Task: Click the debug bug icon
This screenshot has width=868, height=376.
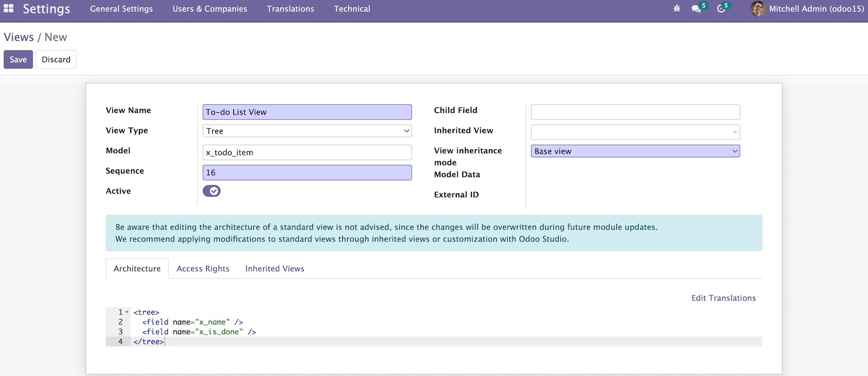Action: [676, 9]
